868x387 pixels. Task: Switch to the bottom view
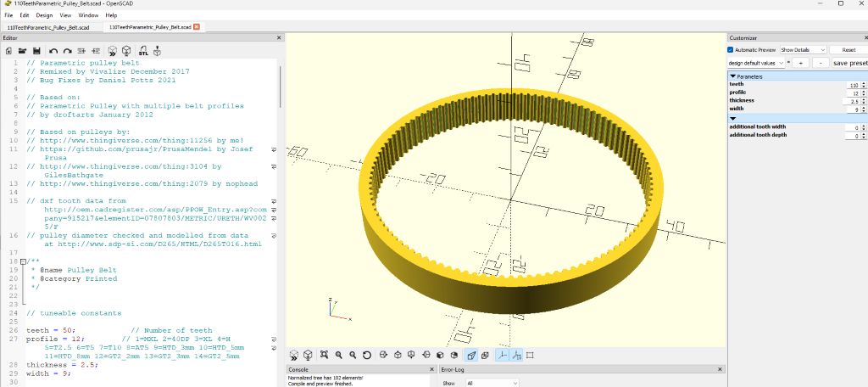[x=411, y=355]
